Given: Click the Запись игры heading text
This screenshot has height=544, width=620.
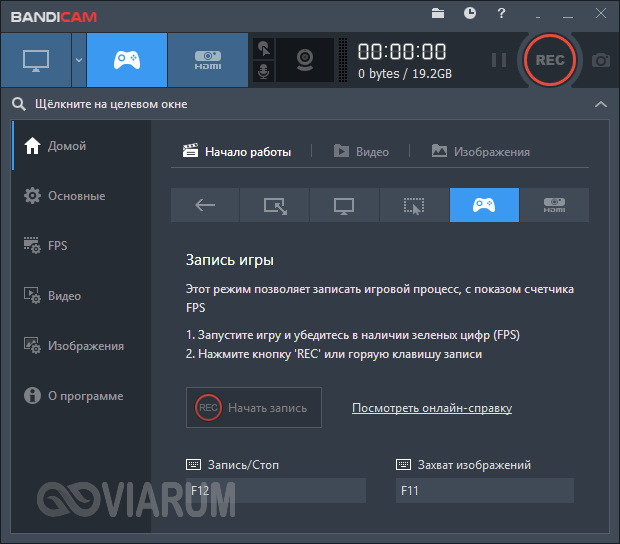Looking at the screenshot, I should pyautogui.click(x=230, y=260).
